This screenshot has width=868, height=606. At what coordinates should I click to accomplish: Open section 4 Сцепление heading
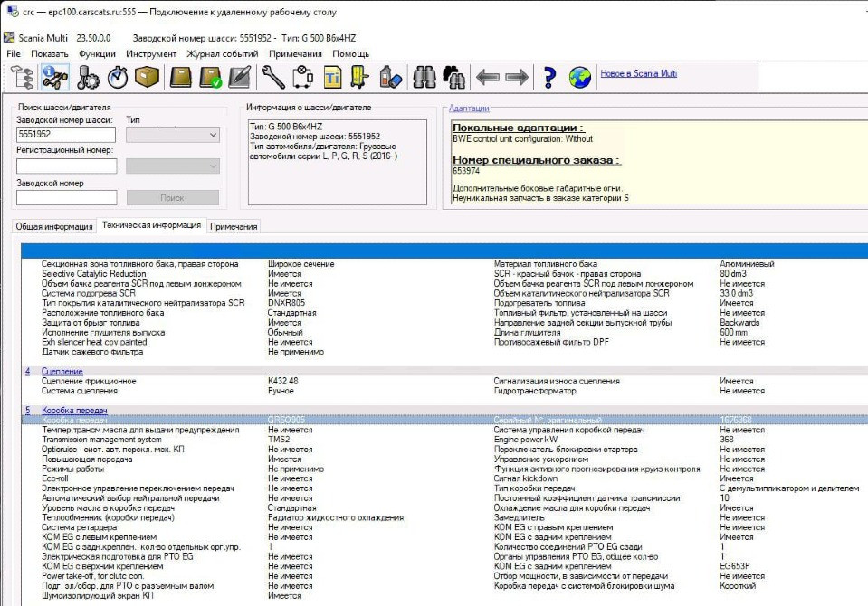click(62, 372)
